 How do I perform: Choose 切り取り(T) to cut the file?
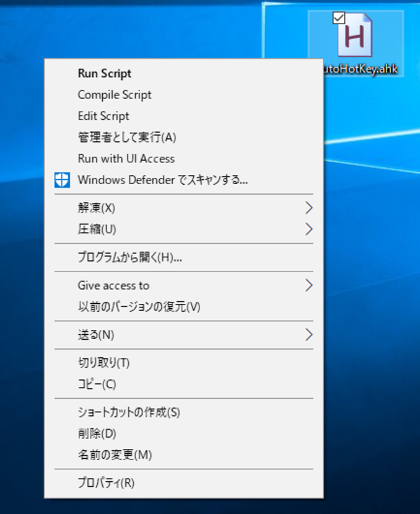pos(184,363)
